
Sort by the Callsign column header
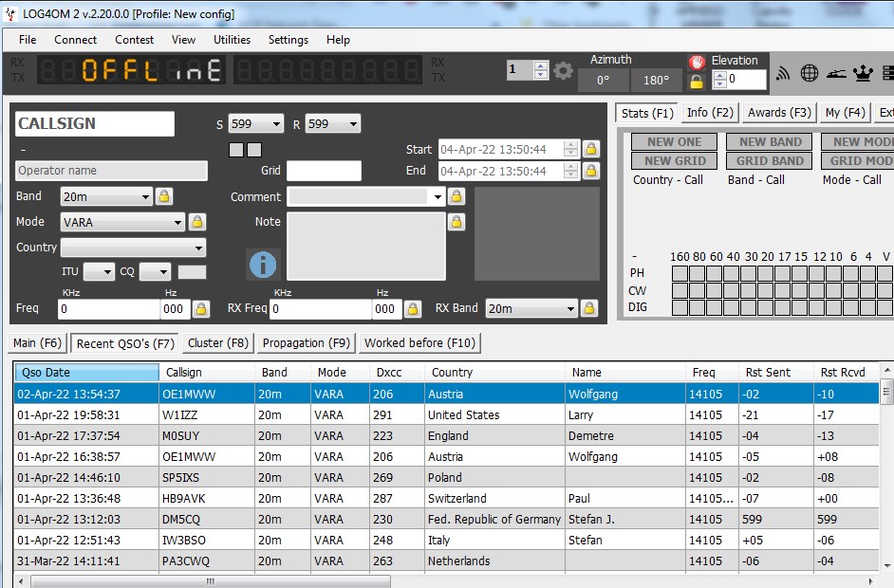[206, 373]
